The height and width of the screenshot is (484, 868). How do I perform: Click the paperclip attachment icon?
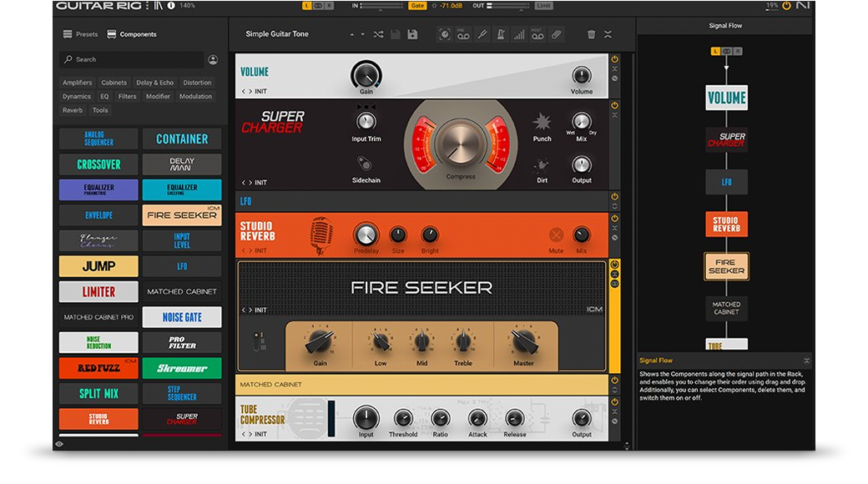point(557,34)
